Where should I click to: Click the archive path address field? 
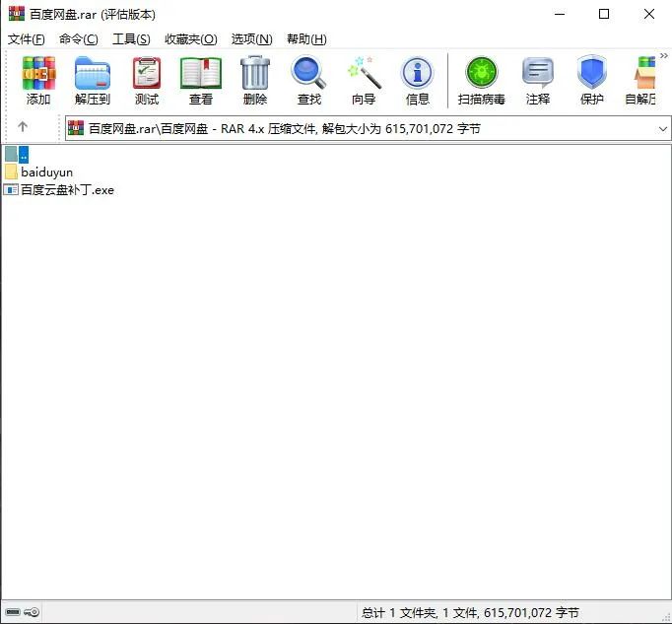point(368,128)
